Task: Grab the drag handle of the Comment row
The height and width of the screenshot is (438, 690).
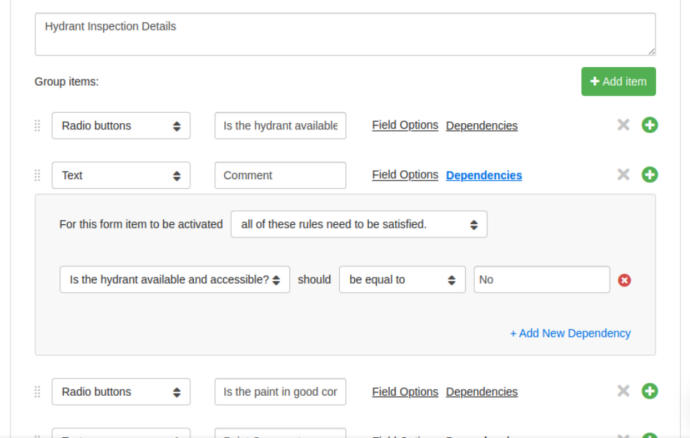Action: (x=38, y=175)
